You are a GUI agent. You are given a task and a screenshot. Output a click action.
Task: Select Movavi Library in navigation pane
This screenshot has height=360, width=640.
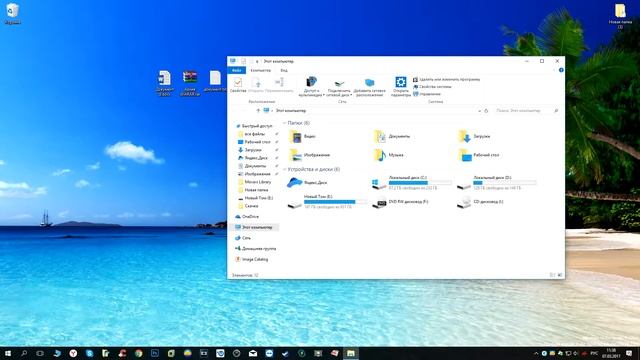[x=255, y=182]
